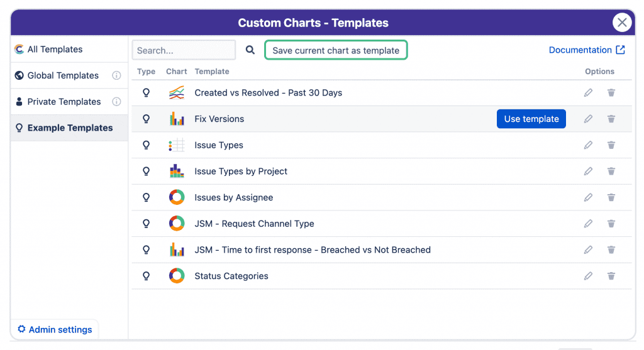
Task: Click the donut chart icon for Status Categories
Action: pos(177,276)
